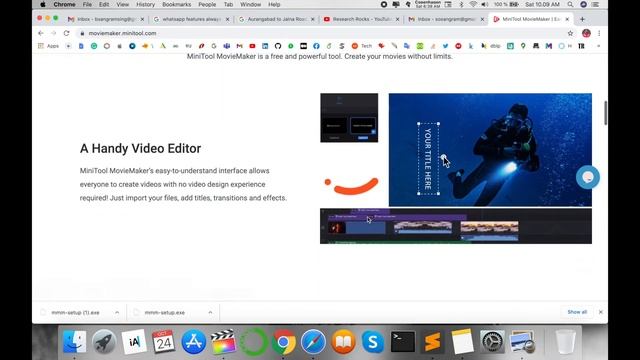Open App Store from the dock
This screenshot has width=640, height=360.
click(x=193, y=342)
